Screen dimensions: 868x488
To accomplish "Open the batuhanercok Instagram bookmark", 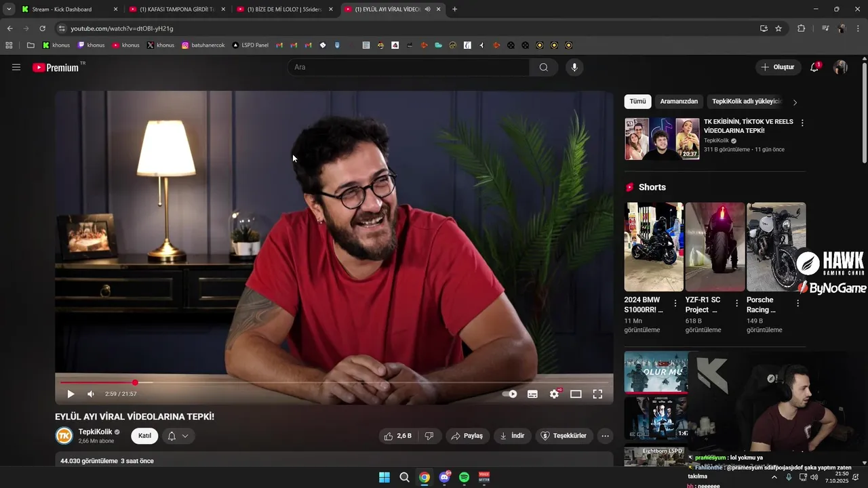I will pos(203,45).
